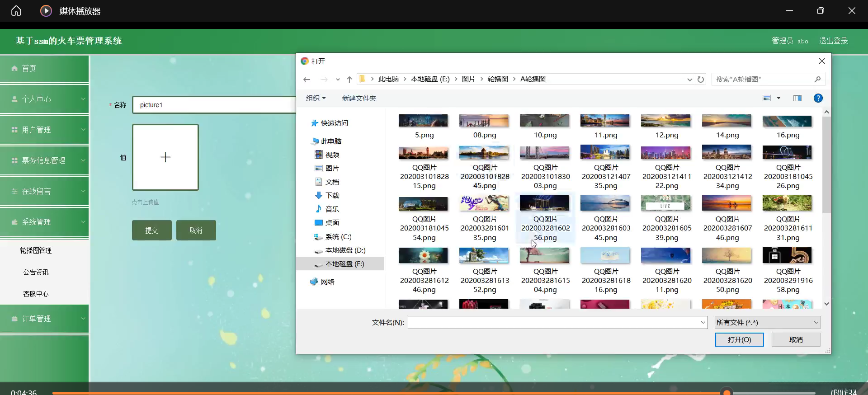This screenshot has width=868, height=395.
Task: Open 客服中心 submenu item
Action: 36,294
